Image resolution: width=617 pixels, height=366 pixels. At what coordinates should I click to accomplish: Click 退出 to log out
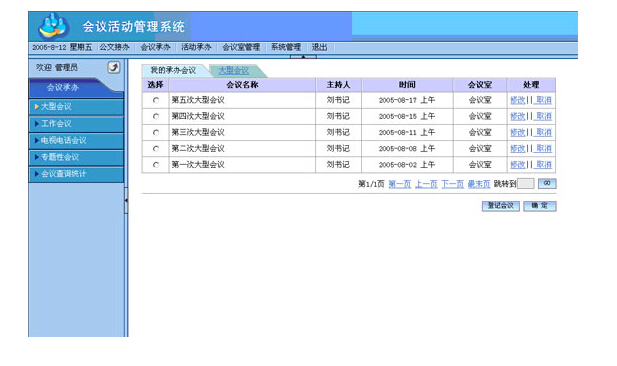(319, 47)
